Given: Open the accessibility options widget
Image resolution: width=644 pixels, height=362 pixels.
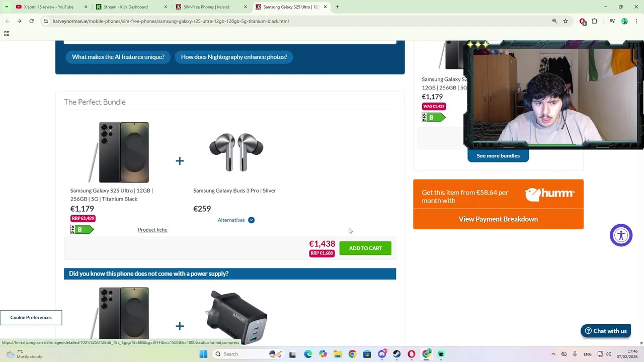Looking at the screenshot, I should point(621,235).
